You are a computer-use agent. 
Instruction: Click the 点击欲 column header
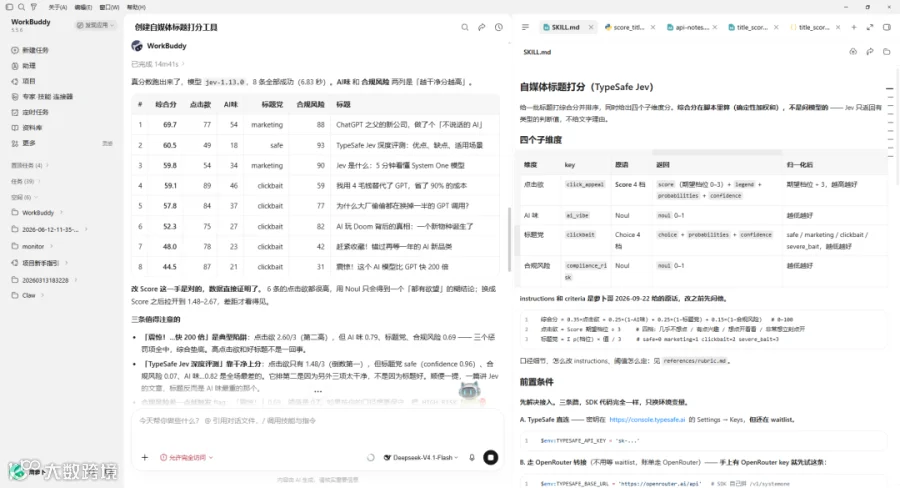[200, 104]
